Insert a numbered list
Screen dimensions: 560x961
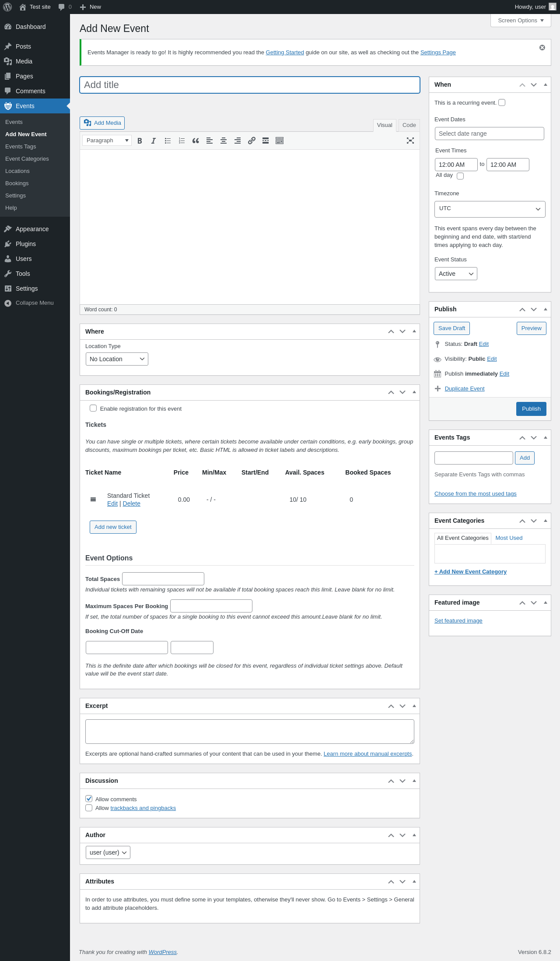[x=182, y=141]
